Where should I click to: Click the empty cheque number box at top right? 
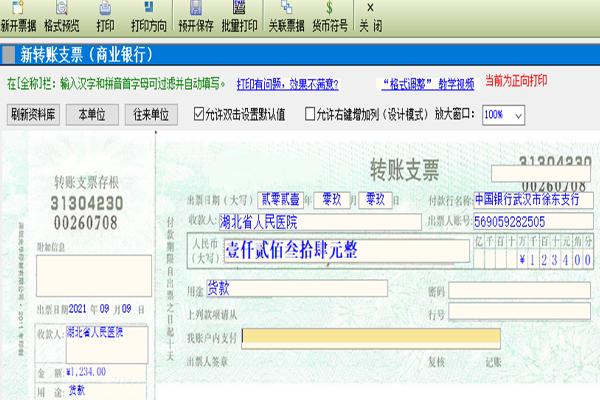[541, 173]
